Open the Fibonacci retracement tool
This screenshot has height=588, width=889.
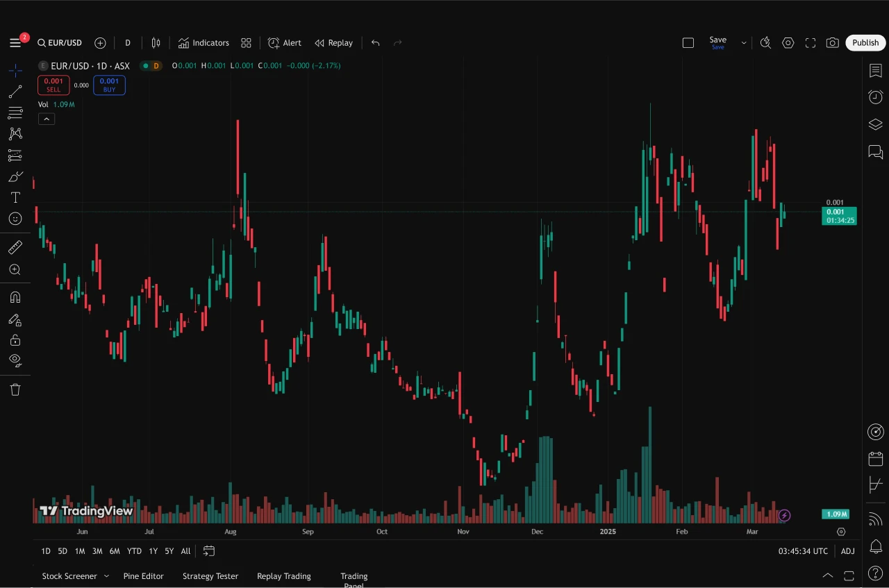click(15, 113)
